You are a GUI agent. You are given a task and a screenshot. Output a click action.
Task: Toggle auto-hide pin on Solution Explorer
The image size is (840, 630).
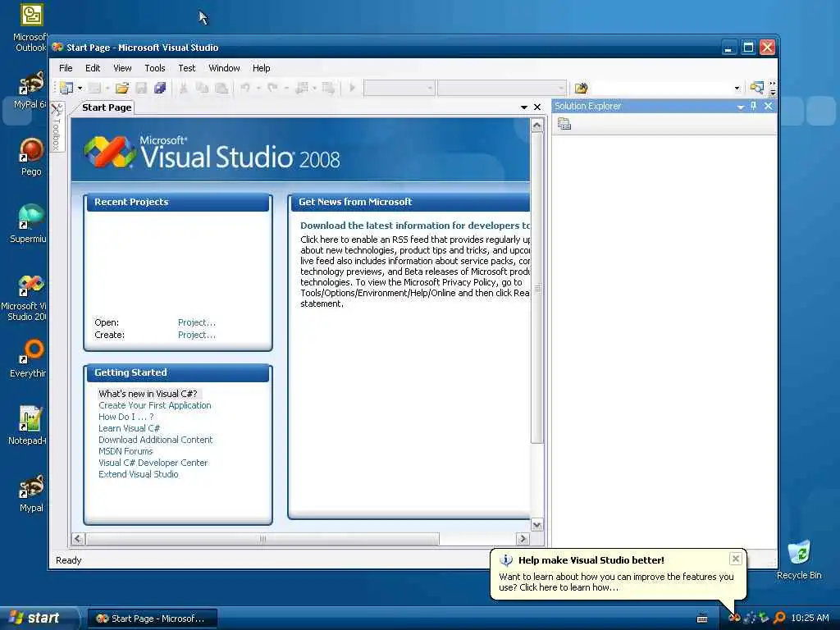753,106
